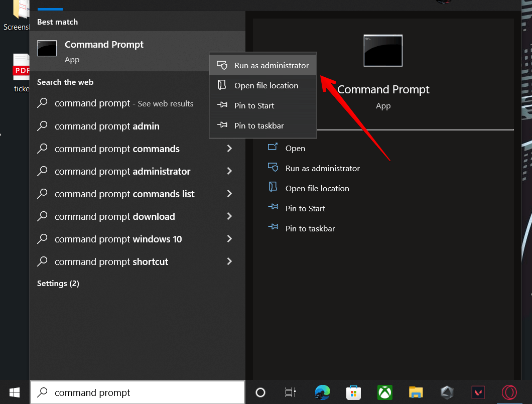Open the Opera browser from the taskbar
This screenshot has width=532, height=404.
(509, 392)
